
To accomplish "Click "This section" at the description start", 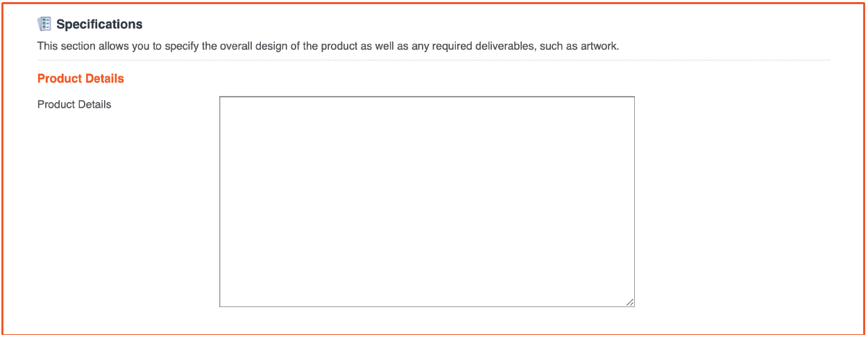I will click(x=64, y=47).
